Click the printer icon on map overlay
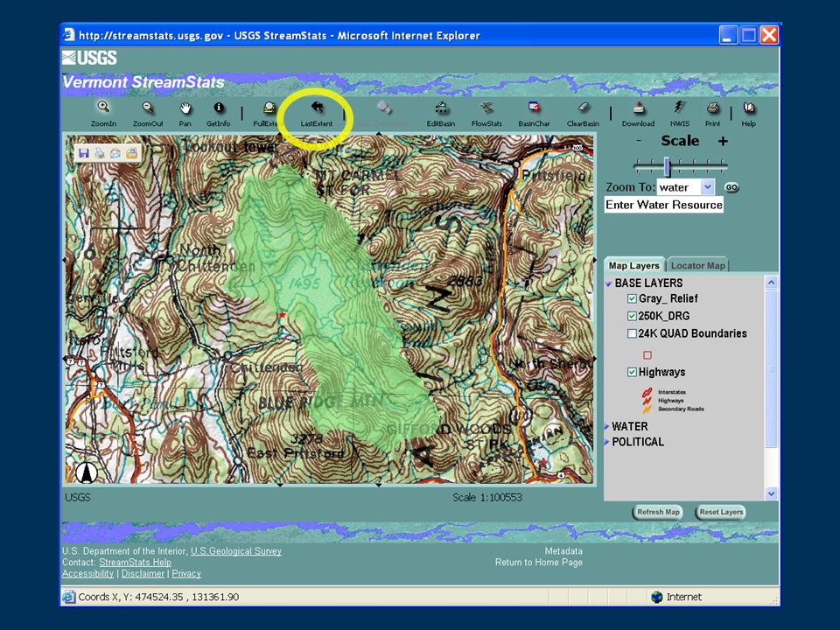Viewport: 840px width, 630px height. point(100,153)
